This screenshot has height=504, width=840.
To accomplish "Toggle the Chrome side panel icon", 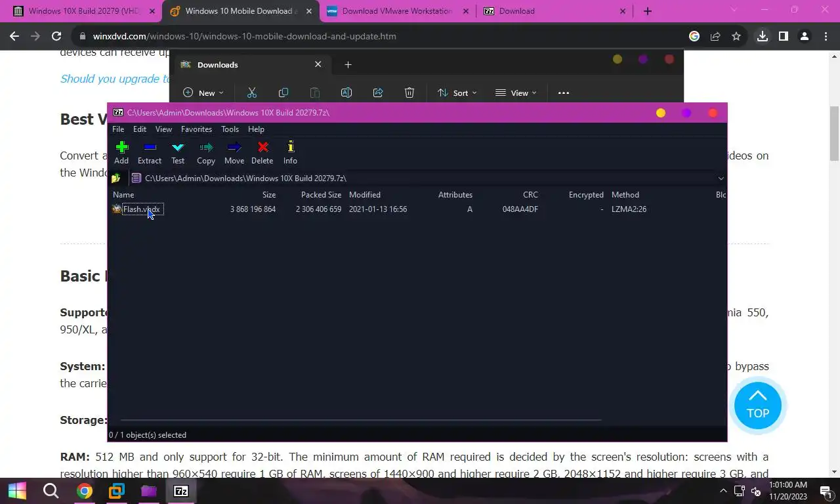I will 784,36.
